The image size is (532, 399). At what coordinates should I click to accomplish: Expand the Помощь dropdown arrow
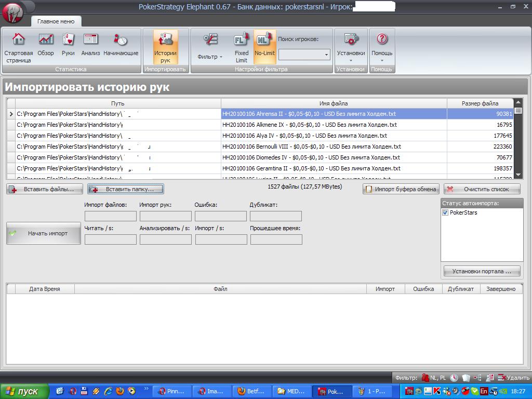(x=382, y=61)
